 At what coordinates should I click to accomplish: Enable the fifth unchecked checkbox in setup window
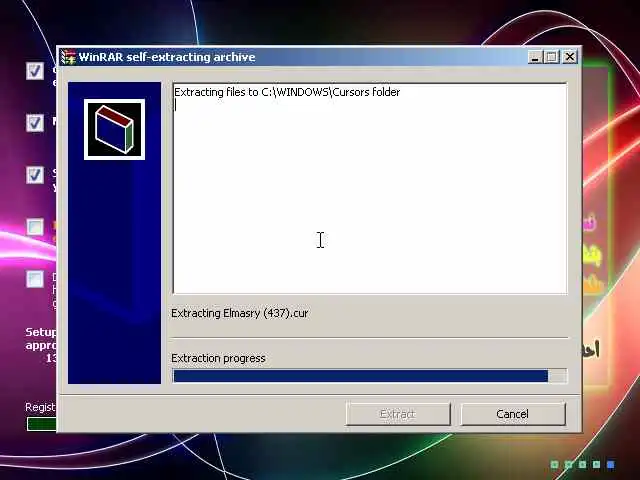pos(35,279)
